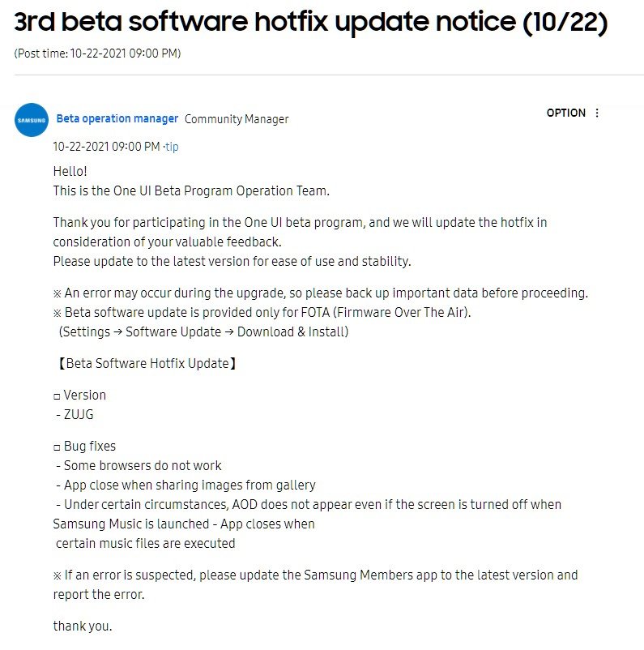Click the 3rd beta software hotfix title
Viewport: 644px width, 650px height.
point(311,22)
